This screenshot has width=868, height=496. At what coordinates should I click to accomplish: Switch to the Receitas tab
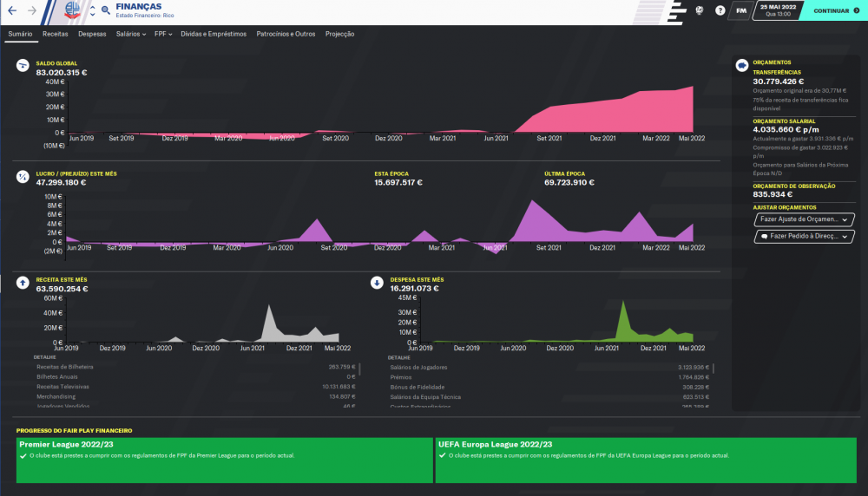[56, 34]
